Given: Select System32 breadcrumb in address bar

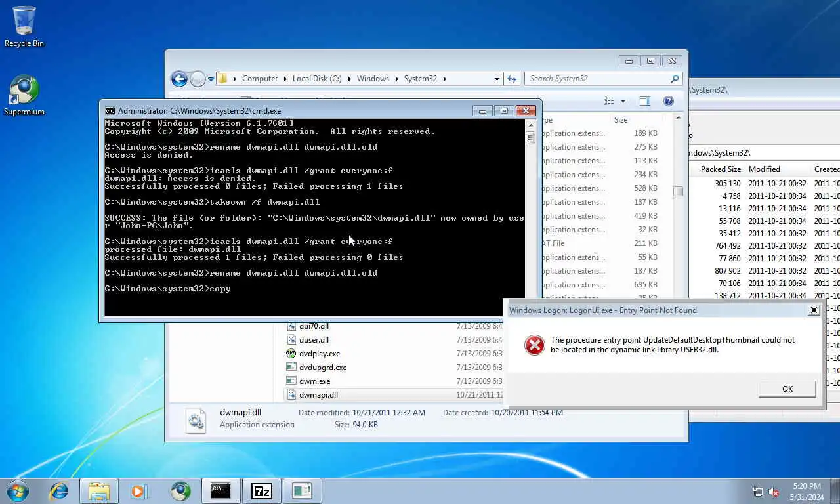Looking at the screenshot, I should coord(420,79).
